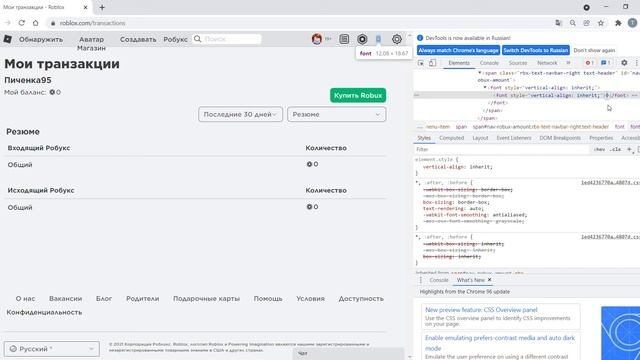Open the Создавать nav link
This screenshot has width=640, height=360.
[x=138, y=39]
